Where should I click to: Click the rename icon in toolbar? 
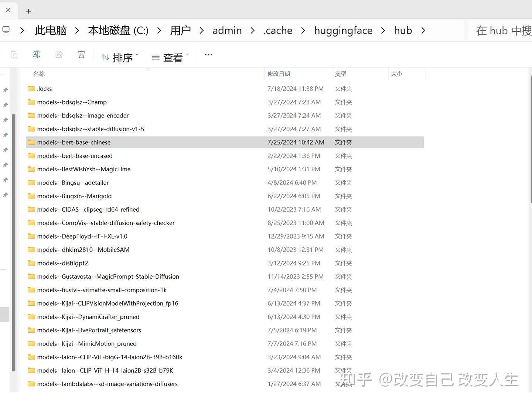tap(37, 55)
